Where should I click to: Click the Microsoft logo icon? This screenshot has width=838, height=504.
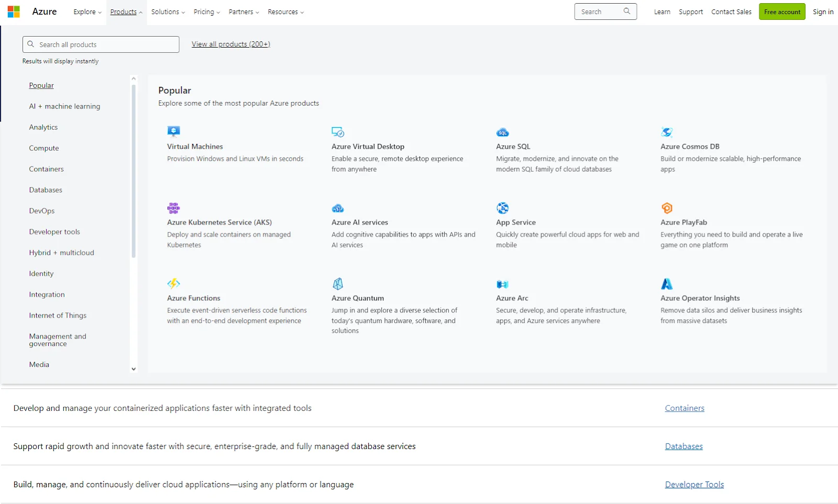14,12
